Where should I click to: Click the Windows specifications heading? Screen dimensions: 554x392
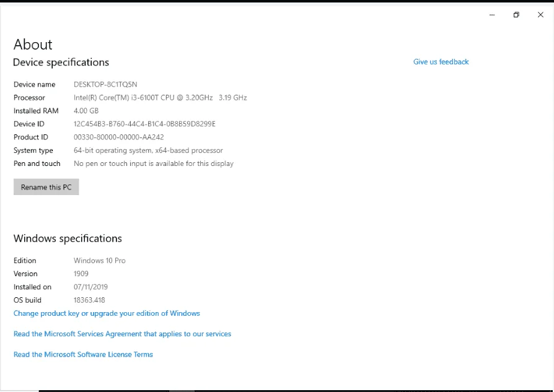pyautogui.click(x=68, y=238)
